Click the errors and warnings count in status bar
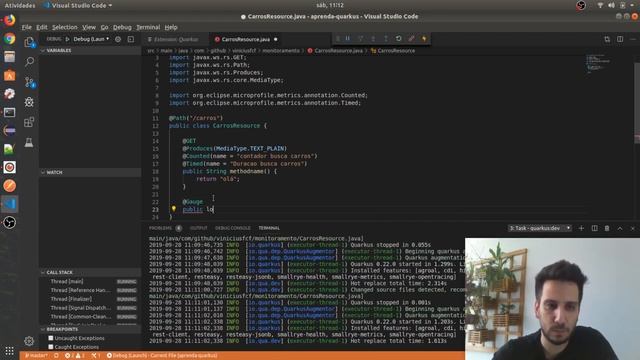Image resolution: width=640 pixels, height=360 pixels. click(75, 356)
